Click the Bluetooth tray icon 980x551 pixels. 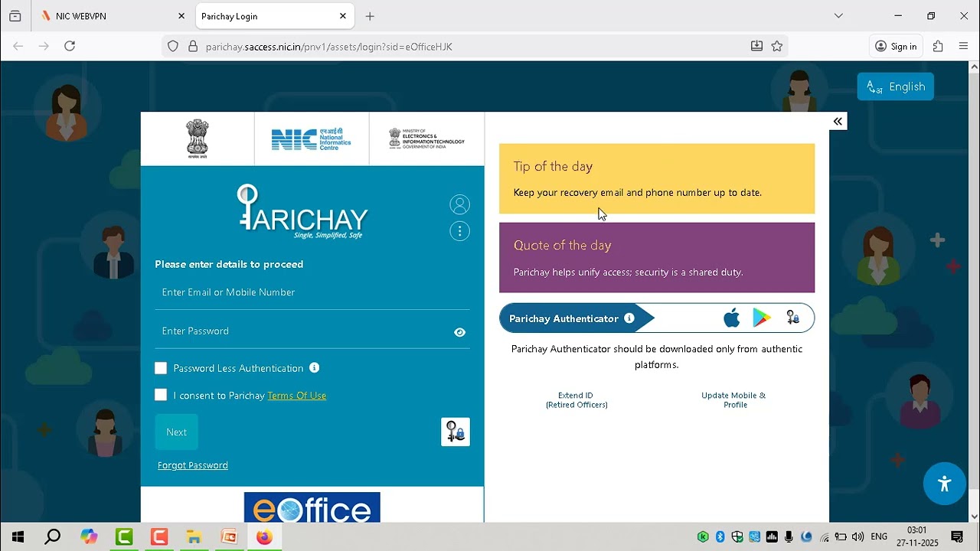[720, 537]
